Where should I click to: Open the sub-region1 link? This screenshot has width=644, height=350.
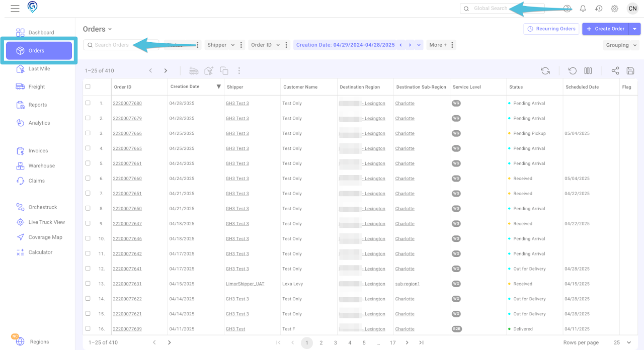(408, 284)
